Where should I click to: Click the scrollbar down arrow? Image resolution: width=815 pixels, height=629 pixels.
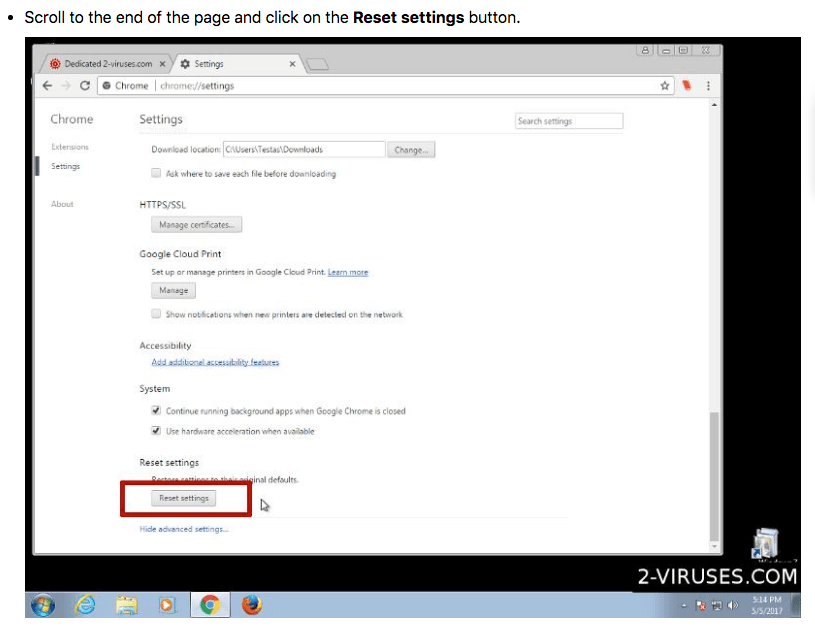coord(714,546)
